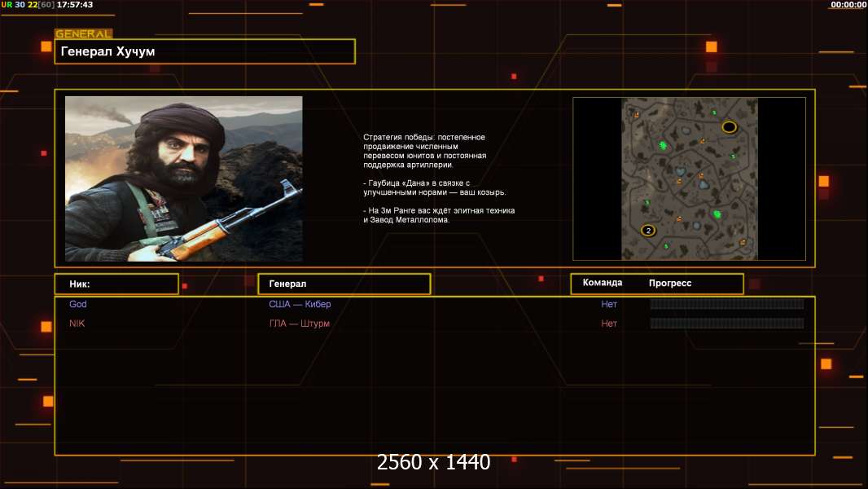The image size is (868, 489).
Task: Click the orange building icon in map's bottom-right corner
Action: click(743, 242)
